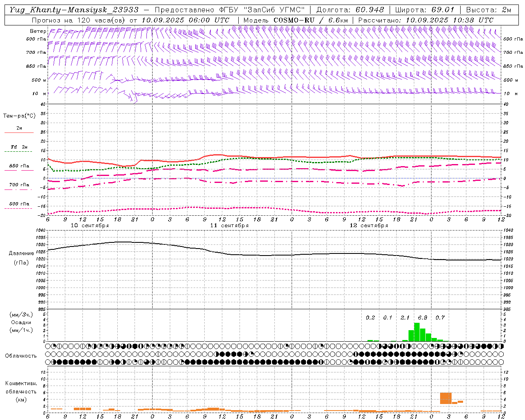Click the forecast start time '10.09.2025 06:00 UTC'
This screenshot has height=420, width=525.
[185, 20]
